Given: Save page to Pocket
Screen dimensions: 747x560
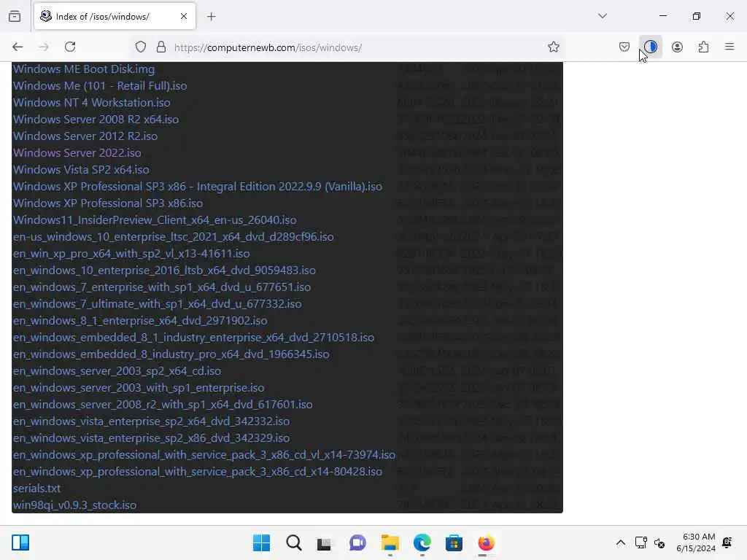Looking at the screenshot, I should click(624, 47).
